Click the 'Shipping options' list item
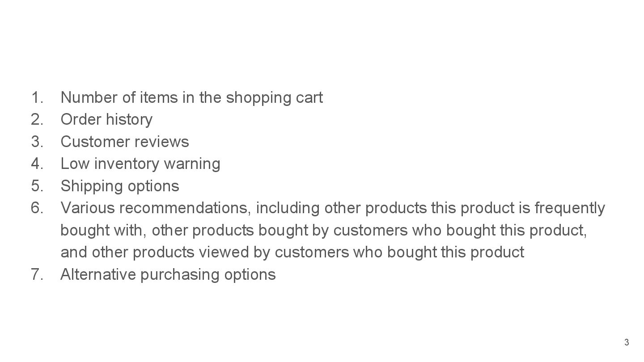The image size is (644, 362). [120, 186]
